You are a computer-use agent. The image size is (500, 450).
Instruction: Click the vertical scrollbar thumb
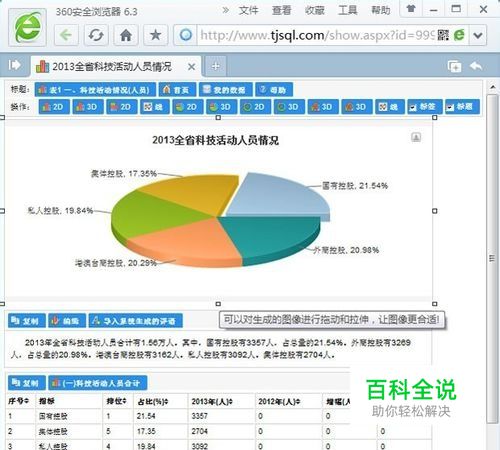pyautogui.click(x=492, y=258)
